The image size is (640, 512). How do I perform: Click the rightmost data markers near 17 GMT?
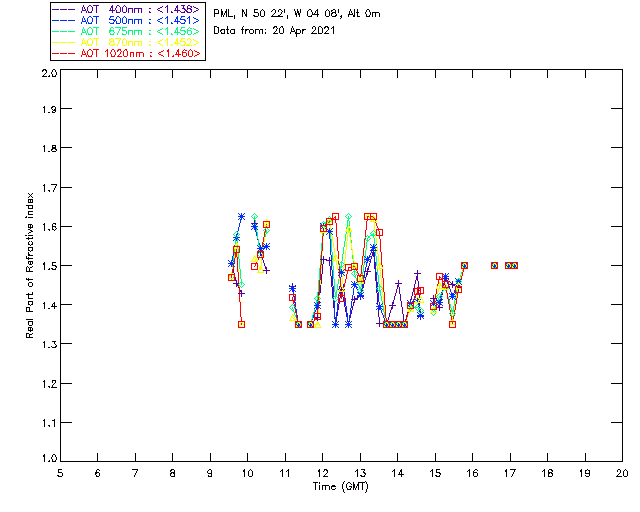[511, 265]
